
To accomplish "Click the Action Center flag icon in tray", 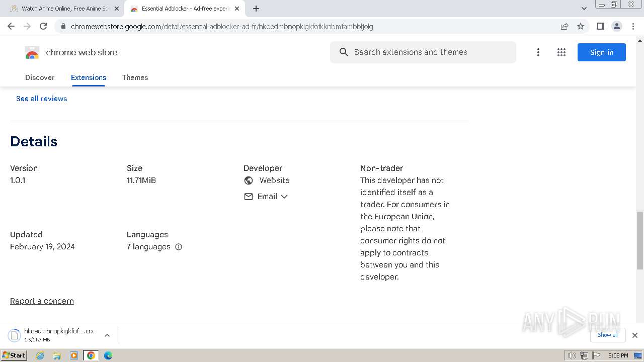I will click(x=596, y=355).
